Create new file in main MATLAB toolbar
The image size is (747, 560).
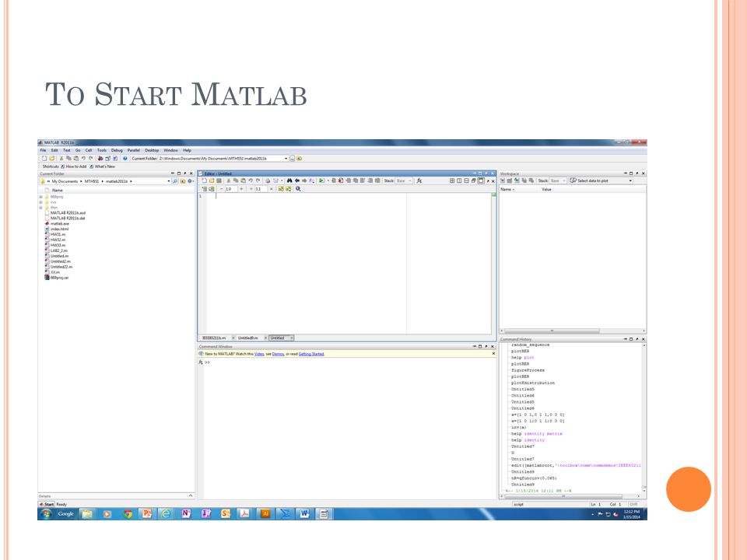(x=44, y=158)
